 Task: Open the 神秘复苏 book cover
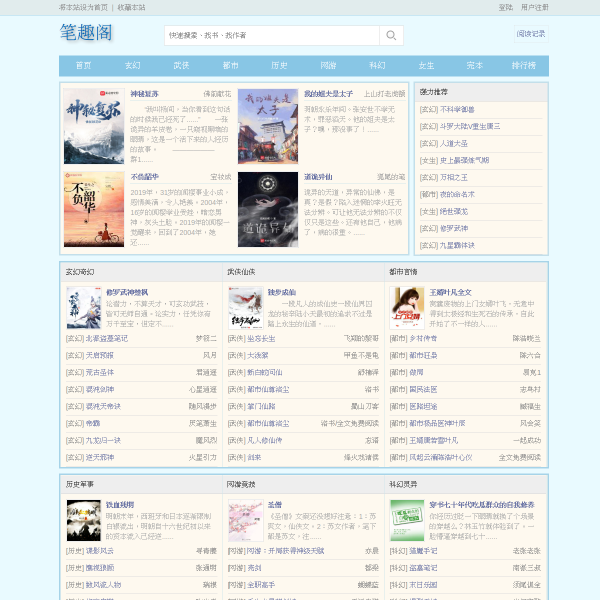(94, 126)
